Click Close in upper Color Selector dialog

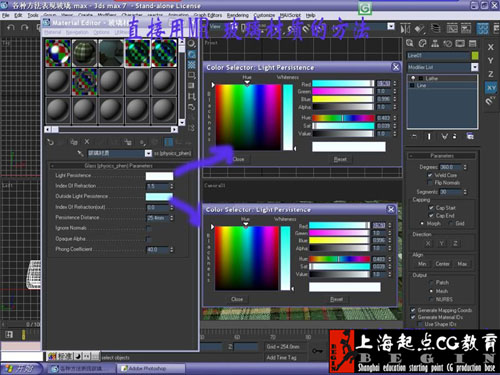238,159
